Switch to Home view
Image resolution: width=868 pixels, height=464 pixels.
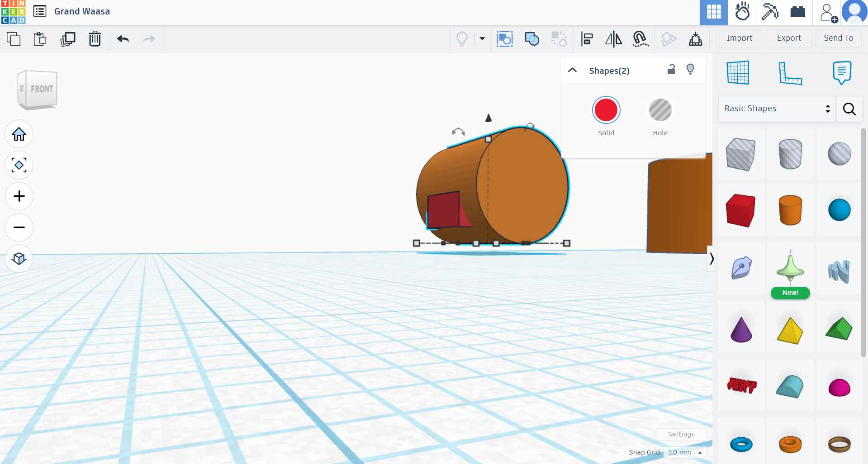click(x=19, y=134)
